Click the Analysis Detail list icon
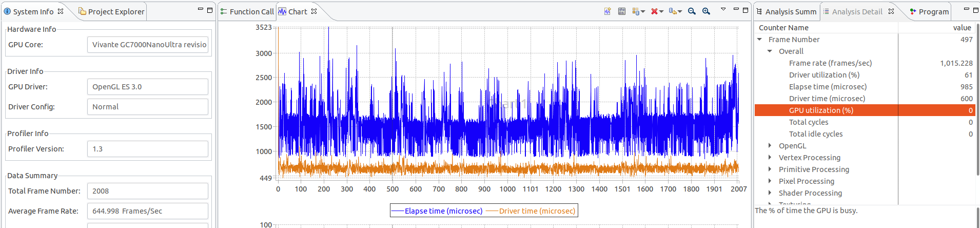The image size is (980, 228). click(x=826, y=11)
